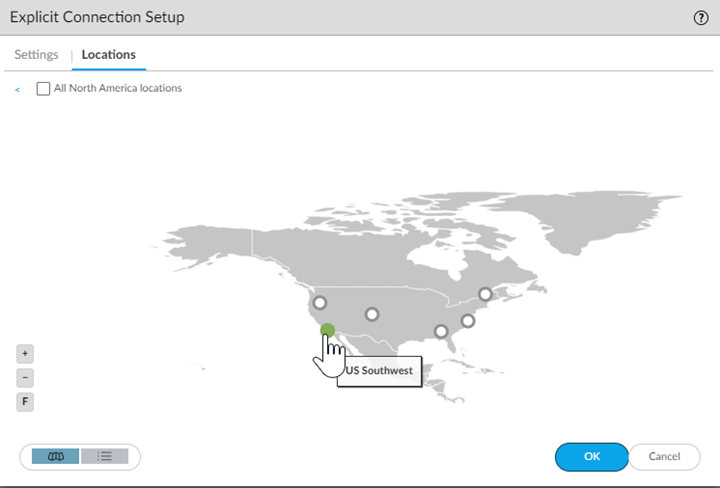Image resolution: width=720 pixels, height=488 pixels.
Task: Select the US East Coast map marker
Action: [467, 321]
